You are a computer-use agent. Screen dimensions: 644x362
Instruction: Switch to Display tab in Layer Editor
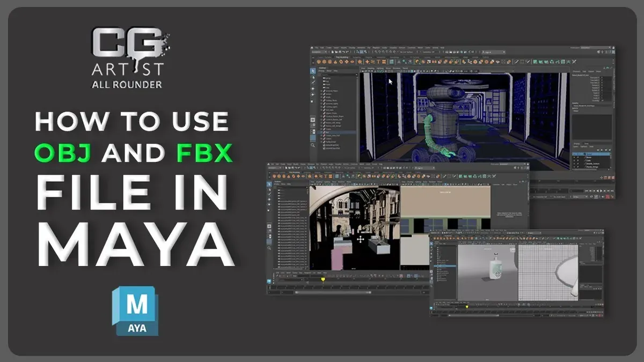(576, 144)
